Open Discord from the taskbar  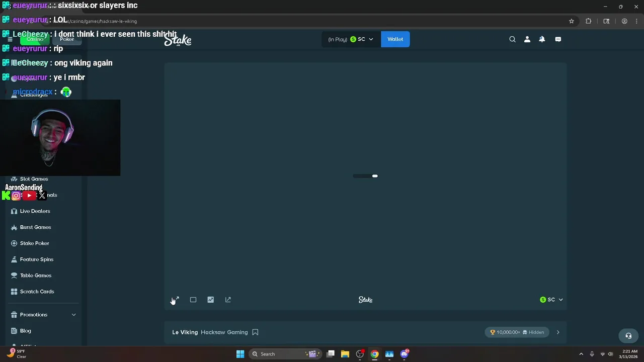click(404, 354)
